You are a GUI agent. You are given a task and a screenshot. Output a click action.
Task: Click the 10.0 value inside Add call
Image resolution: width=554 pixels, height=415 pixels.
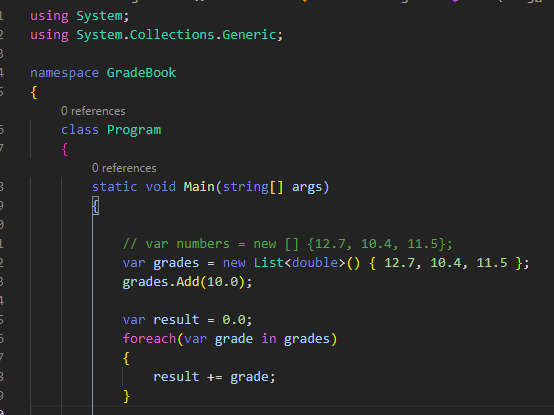tap(222, 281)
